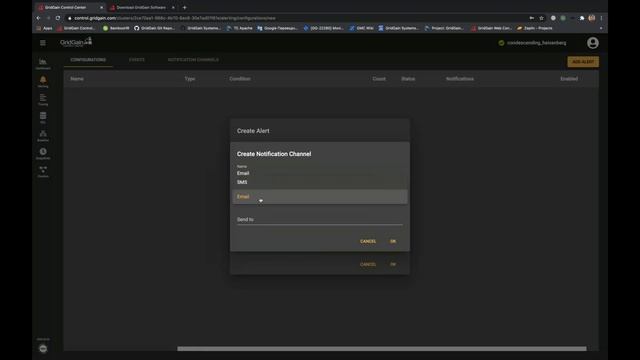The width and height of the screenshot is (640, 360).
Task: Click the GridGain Control Center logo
Action: [76, 42]
